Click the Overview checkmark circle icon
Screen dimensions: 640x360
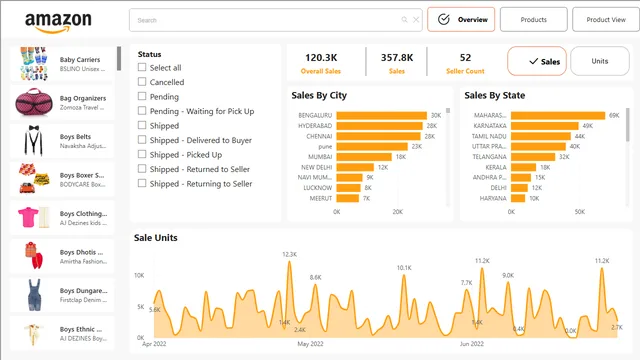click(x=444, y=19)
